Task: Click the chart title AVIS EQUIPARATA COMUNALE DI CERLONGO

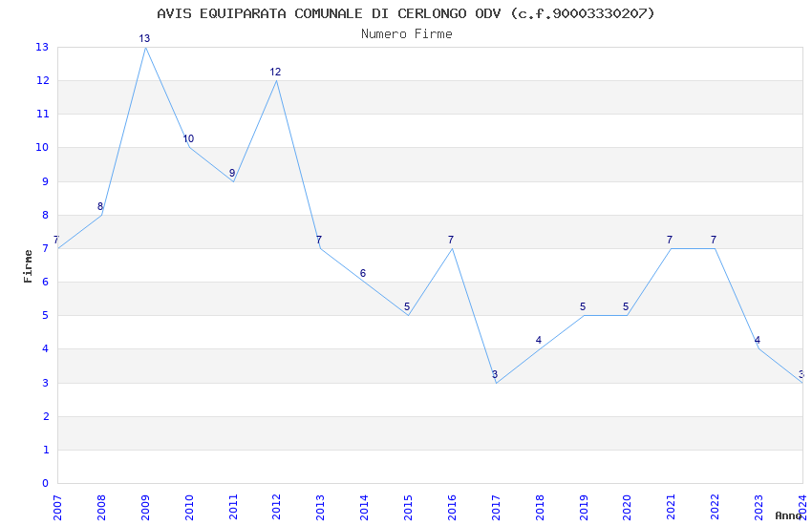Action: pyautogui.click(x=406, y=13)
